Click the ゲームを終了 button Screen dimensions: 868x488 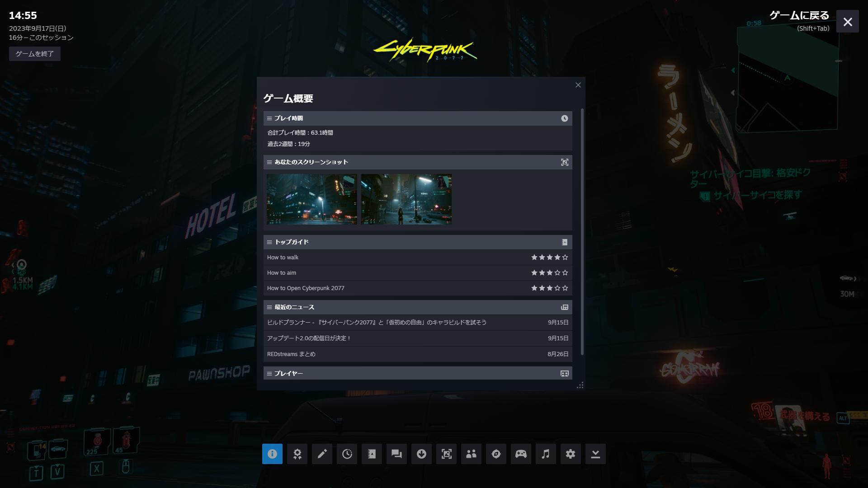tap(35, 54)
